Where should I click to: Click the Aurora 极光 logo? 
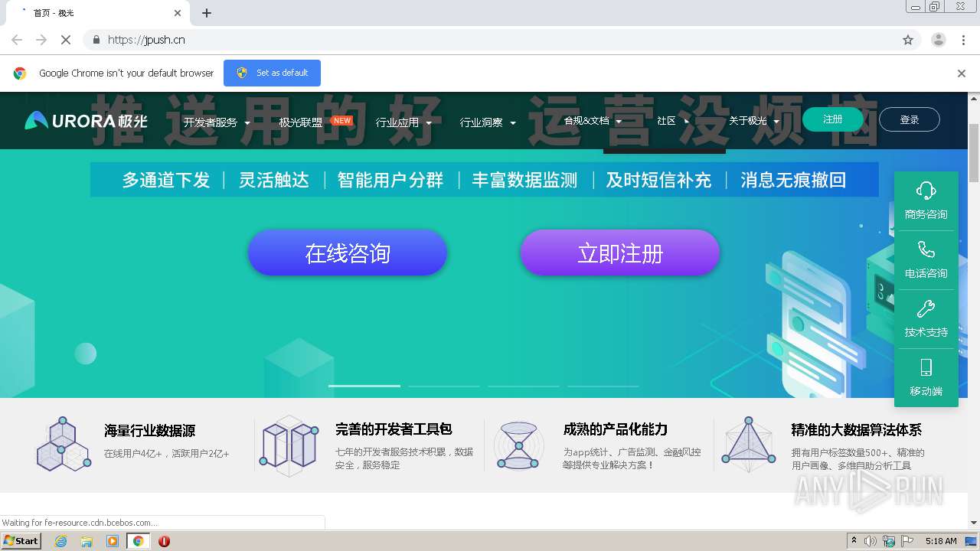pyautogui.click(x=86, y=120)
